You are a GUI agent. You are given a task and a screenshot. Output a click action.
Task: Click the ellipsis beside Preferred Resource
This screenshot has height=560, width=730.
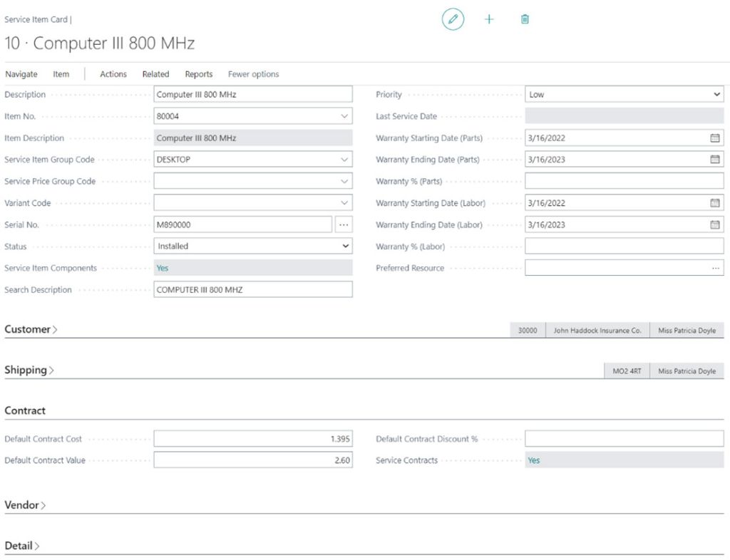715,267
